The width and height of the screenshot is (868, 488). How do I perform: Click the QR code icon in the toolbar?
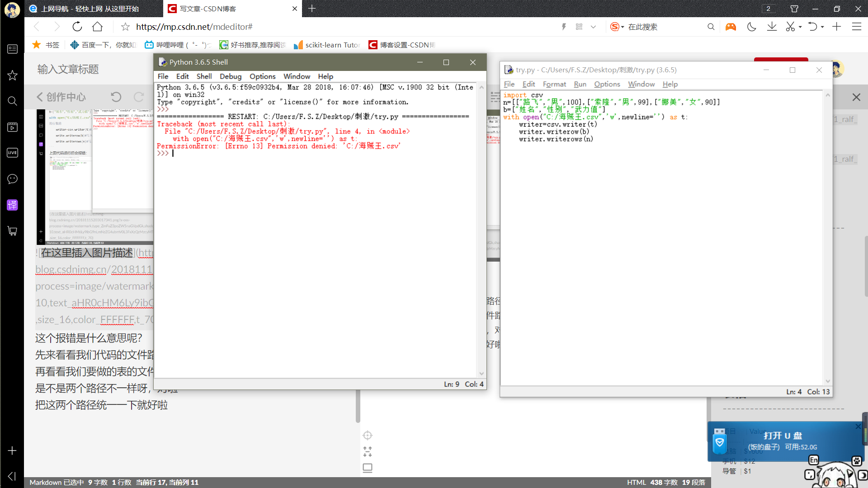click(x=579, y=27)
